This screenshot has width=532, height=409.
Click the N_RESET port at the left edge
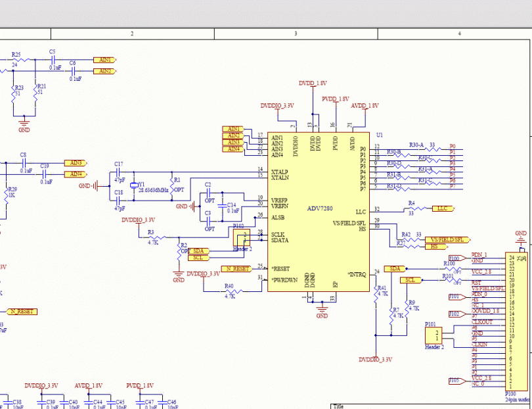pyautogui.click(x=22, y=312)
